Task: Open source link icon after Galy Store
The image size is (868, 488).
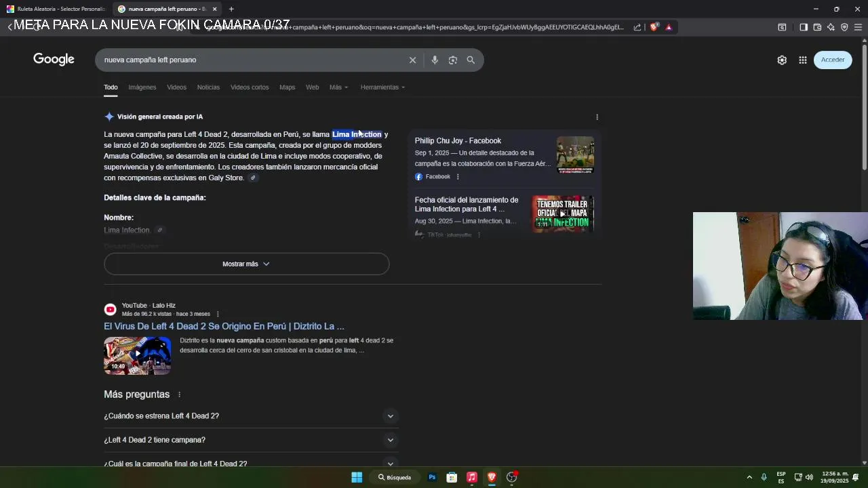Action: [x=253, y=178]
